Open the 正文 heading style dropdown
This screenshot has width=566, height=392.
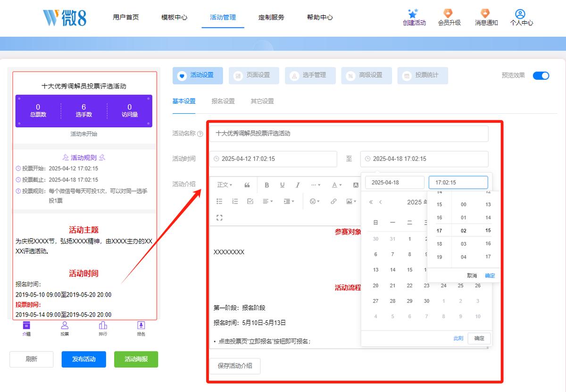[225, 185]
